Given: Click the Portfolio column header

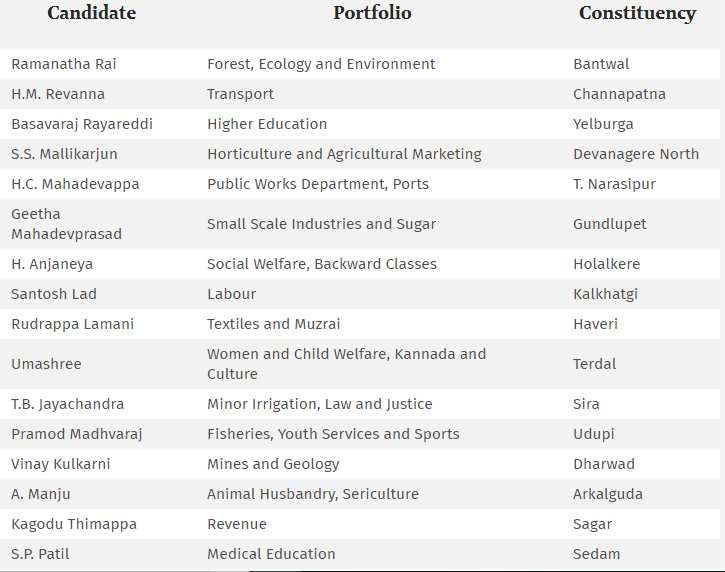Looking at the screenshot, I should pos(372,13).
